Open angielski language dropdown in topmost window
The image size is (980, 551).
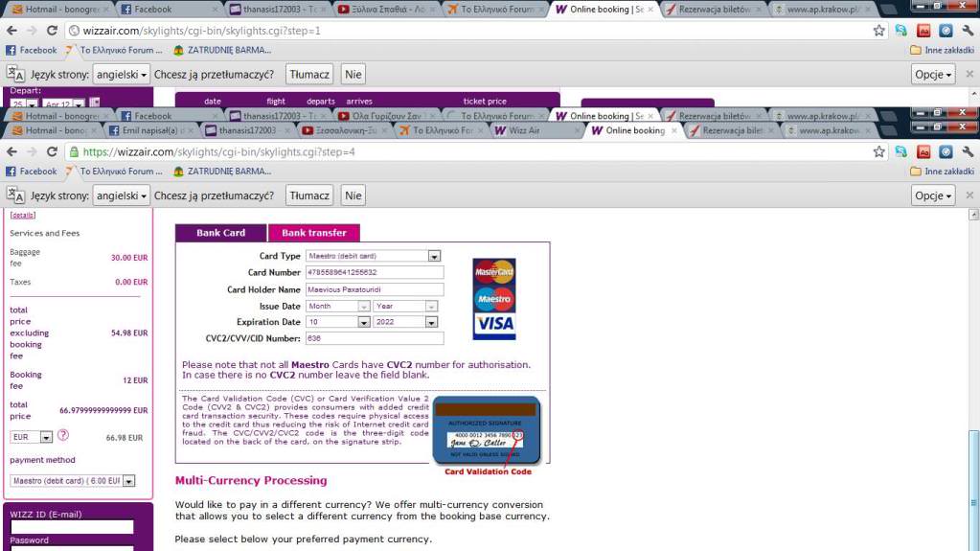121,75
